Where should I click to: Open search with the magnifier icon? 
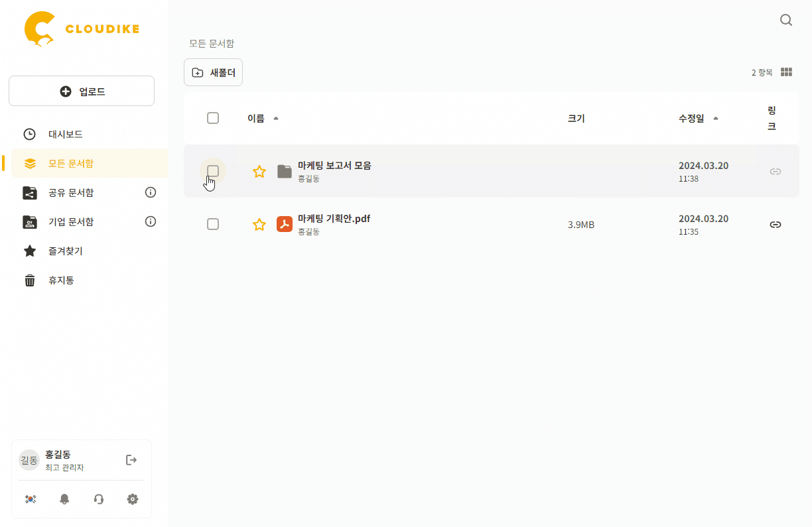[x=786, y=20]
